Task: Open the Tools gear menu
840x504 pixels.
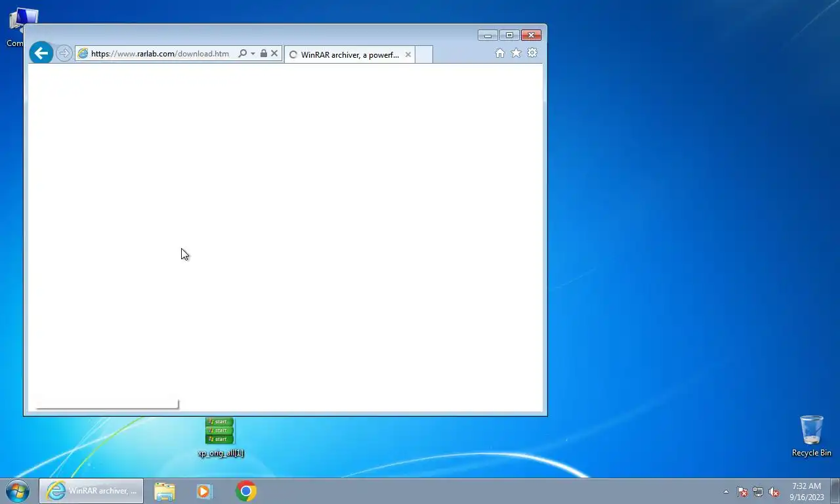Action: tap(532, 53)
